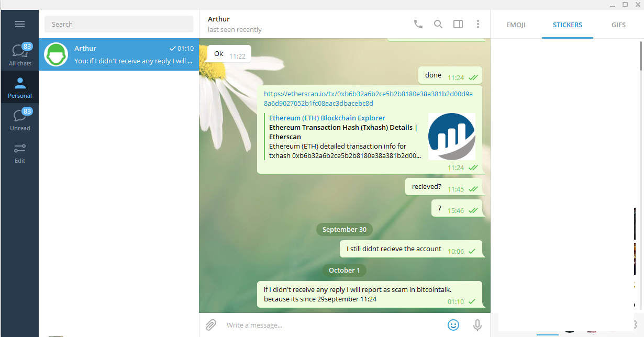Open the Ethereum (ETH) Blockchain Explorer preview title
Screen dimensions: 644x337
(327, 118)
